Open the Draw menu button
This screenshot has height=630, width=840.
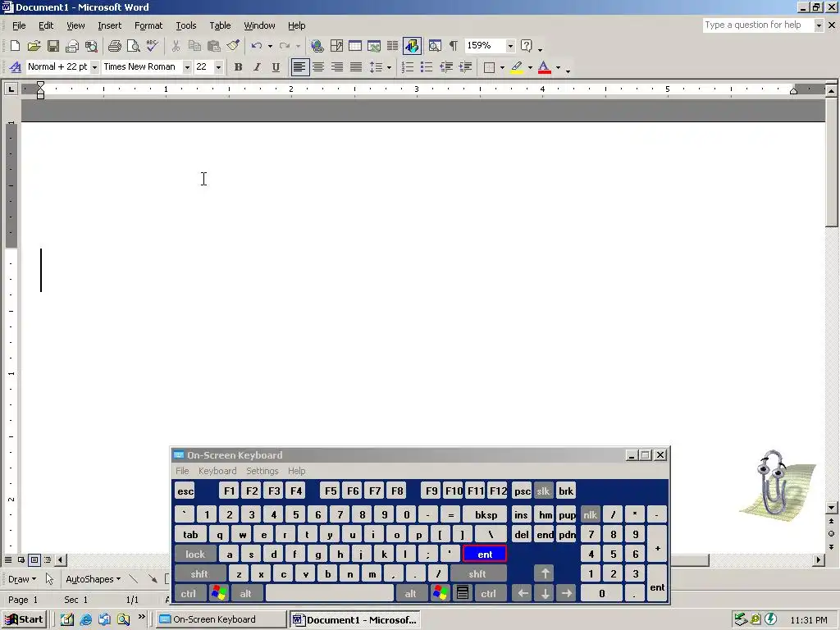point(22,579)
